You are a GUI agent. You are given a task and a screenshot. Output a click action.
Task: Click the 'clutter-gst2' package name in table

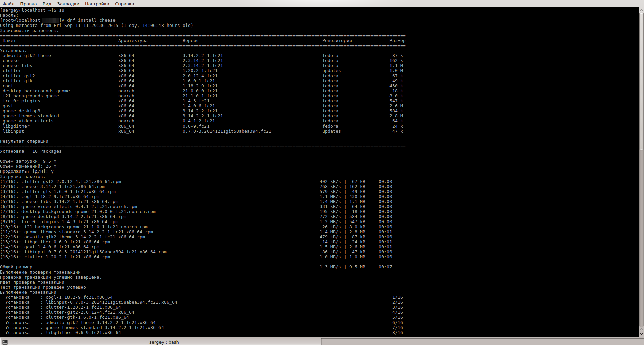(19, 76)
